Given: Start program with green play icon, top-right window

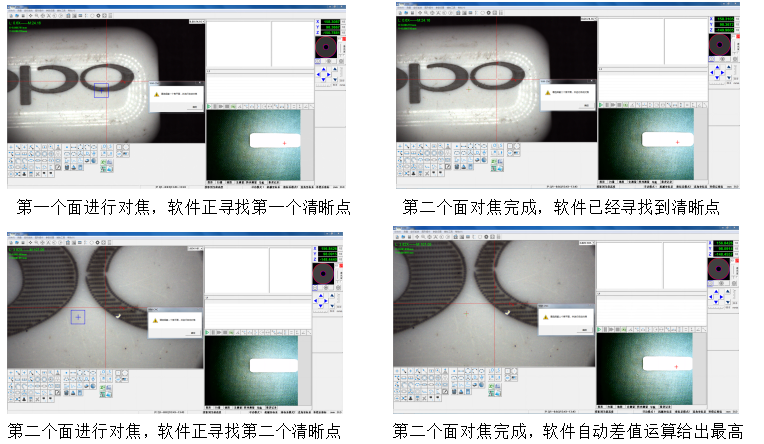Looking at the screenshot, I should 601,105.
